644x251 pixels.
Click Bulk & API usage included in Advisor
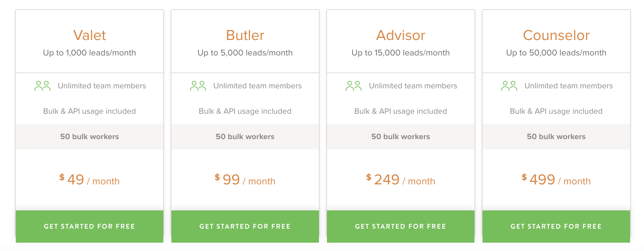(x=401, y=111)
